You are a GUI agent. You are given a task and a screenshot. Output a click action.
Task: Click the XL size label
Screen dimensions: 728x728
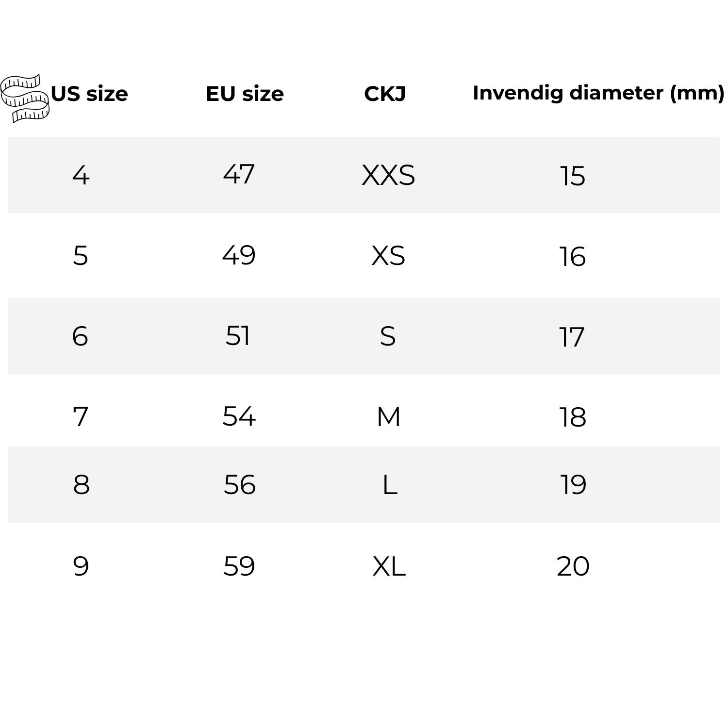[389, 566]
